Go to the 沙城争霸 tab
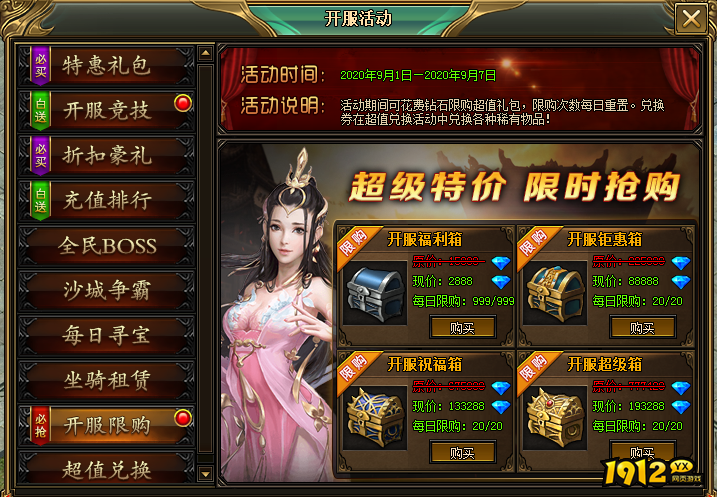 tap(107, 290)
